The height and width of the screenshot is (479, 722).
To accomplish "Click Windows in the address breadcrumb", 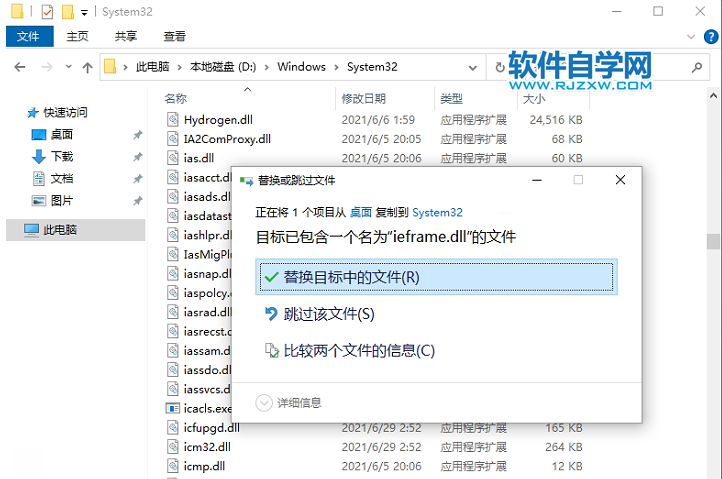I will point(301,67).
